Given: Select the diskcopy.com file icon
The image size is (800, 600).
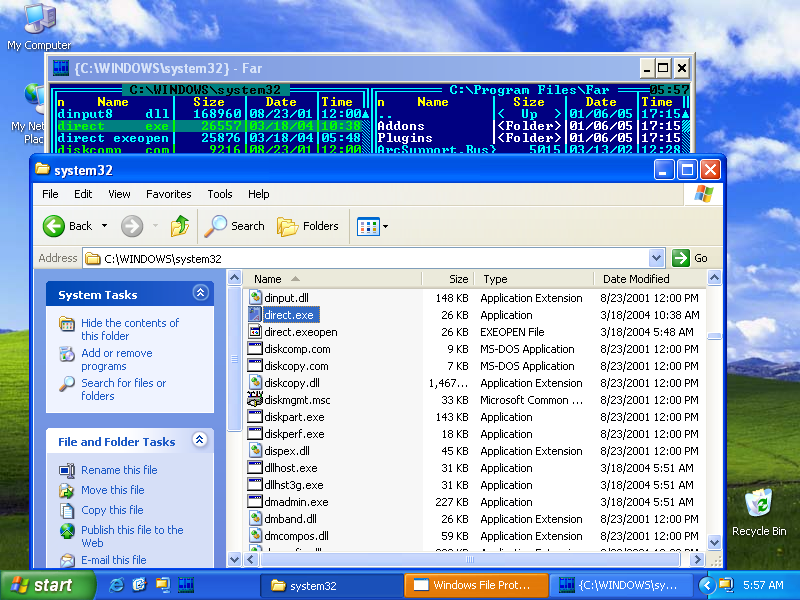Looking at the screenshot, I should [x=255, y=366].
